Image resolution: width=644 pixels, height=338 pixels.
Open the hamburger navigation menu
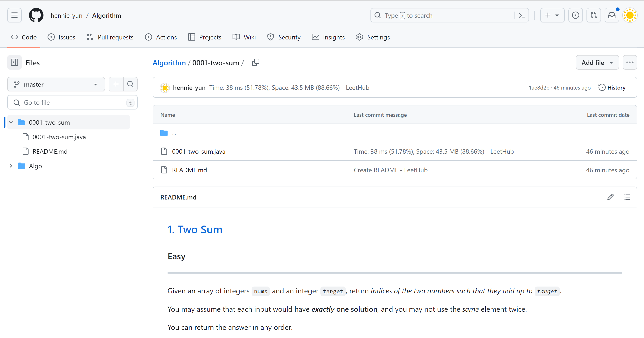pyautogui.click(x=14, y=15)
